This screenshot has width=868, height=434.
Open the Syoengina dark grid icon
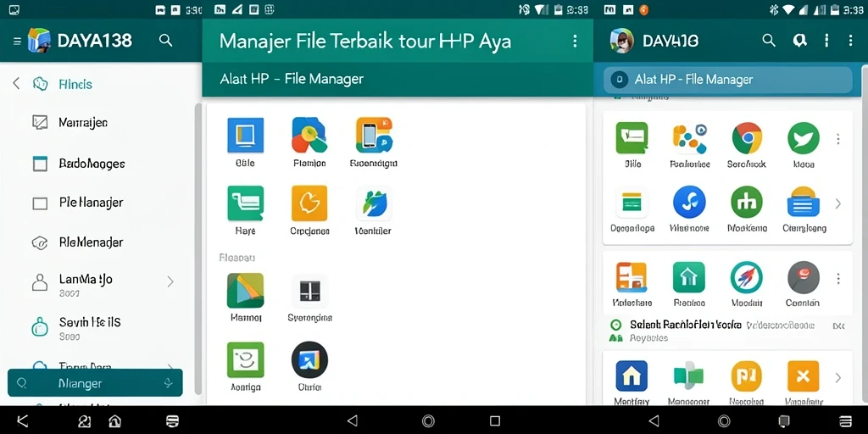(x=309, y=291)
